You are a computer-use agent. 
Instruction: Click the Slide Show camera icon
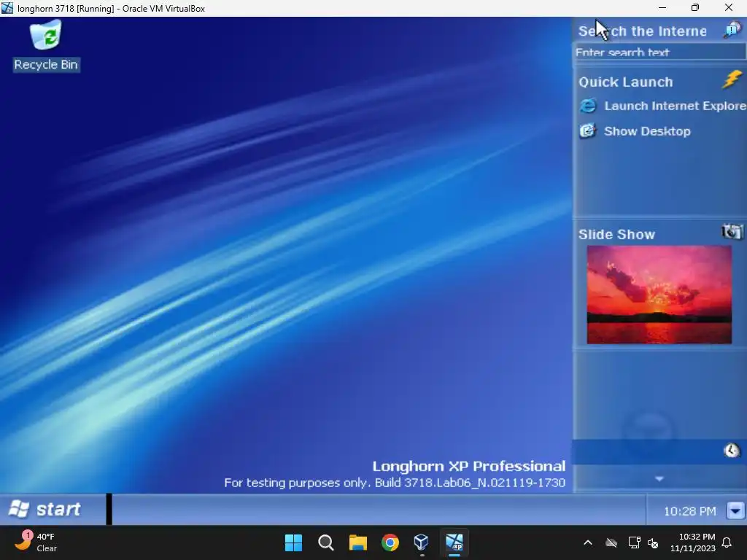(x=732, y=231)
